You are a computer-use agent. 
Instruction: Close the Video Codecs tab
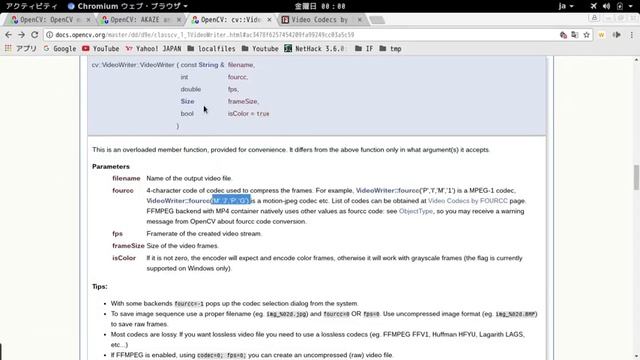pyautogui.click(x=359, y=20)
